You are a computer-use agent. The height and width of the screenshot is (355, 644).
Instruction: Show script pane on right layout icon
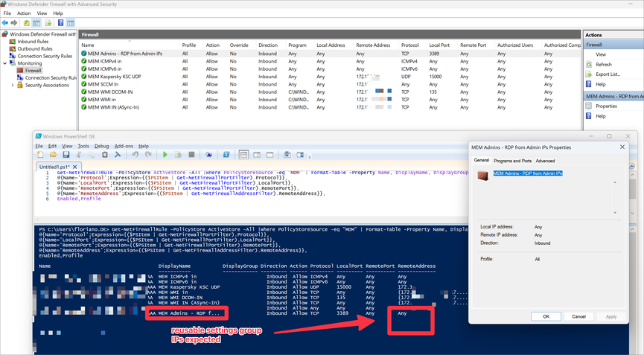(x=257, y=155)
